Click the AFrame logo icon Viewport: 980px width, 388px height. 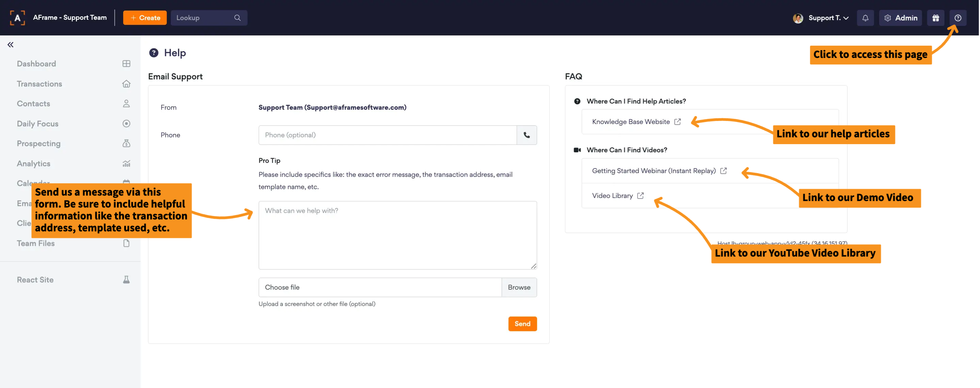pyautogui.click(x=17, y=18)
